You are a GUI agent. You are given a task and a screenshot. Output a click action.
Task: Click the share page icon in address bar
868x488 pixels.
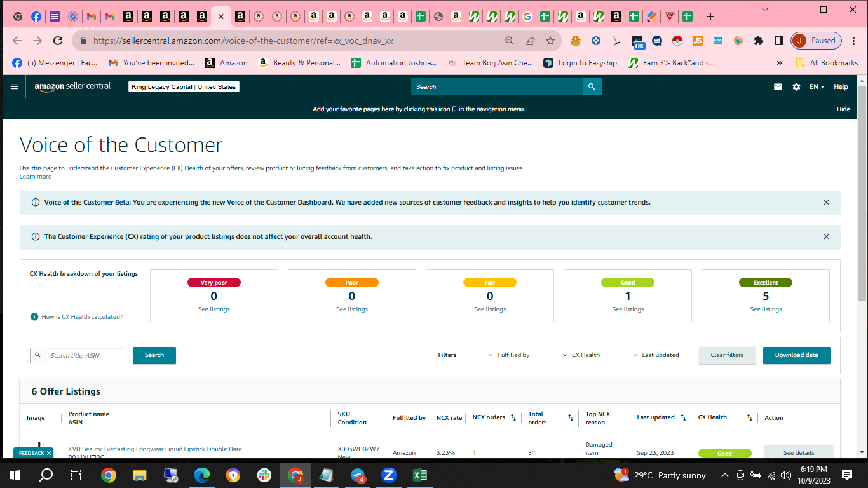point(530,41)
